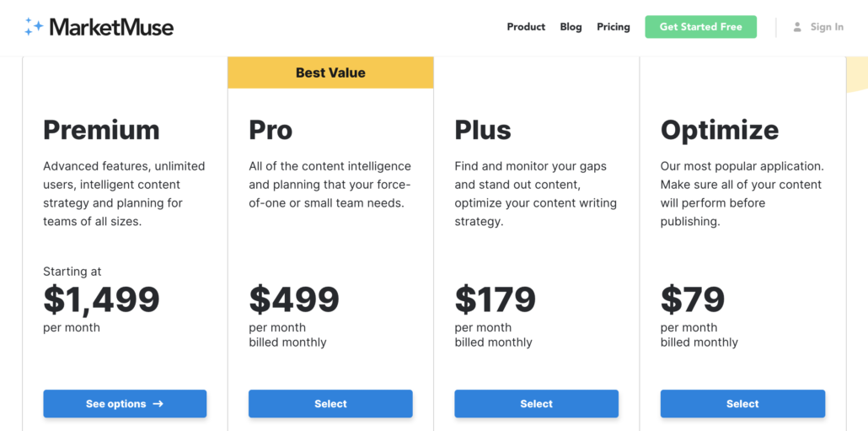Click the Best Value yellow banner
This screenshot has width=868, height=431.
330,73
